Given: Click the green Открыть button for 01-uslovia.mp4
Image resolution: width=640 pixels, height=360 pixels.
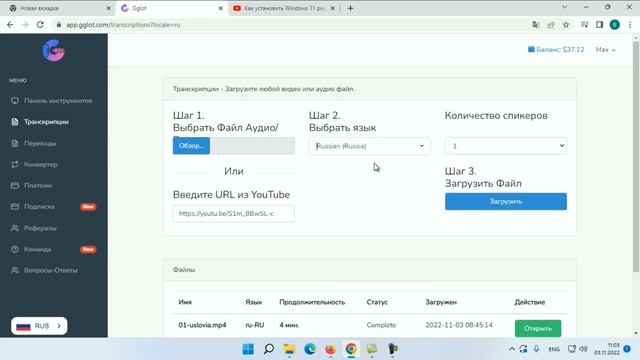Looking at the screenshot, I should coord(538,329).
